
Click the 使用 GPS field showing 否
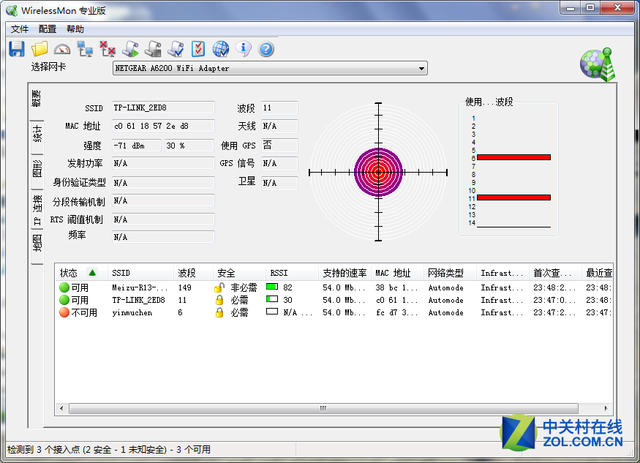280,145
